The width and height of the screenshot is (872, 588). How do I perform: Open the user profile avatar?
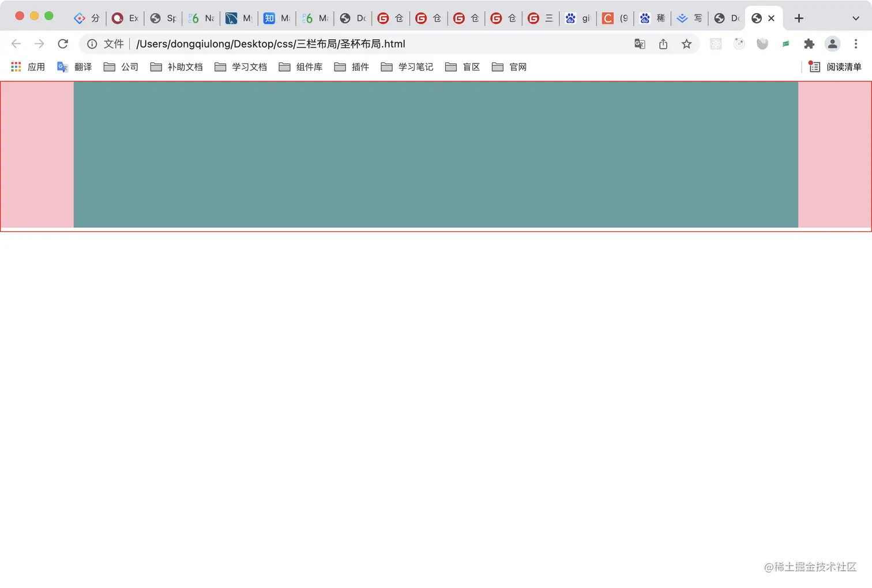pos(832,44)
